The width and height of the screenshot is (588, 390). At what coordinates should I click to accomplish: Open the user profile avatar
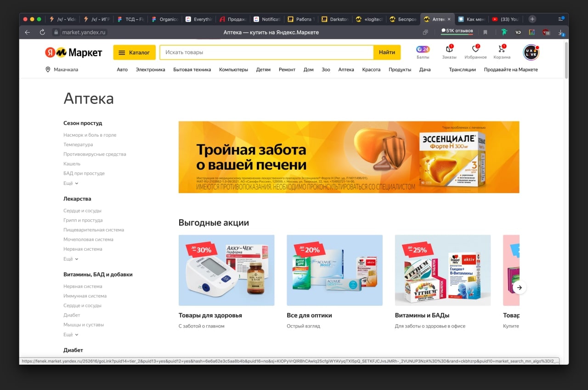[531, 52]
